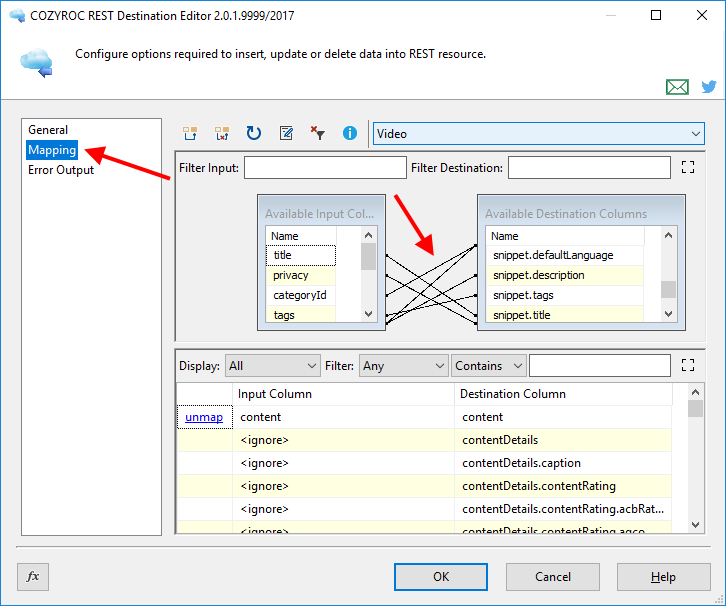Select snippet.defaultLanguage destination column

pyautogui.click(x=564, y=255)
